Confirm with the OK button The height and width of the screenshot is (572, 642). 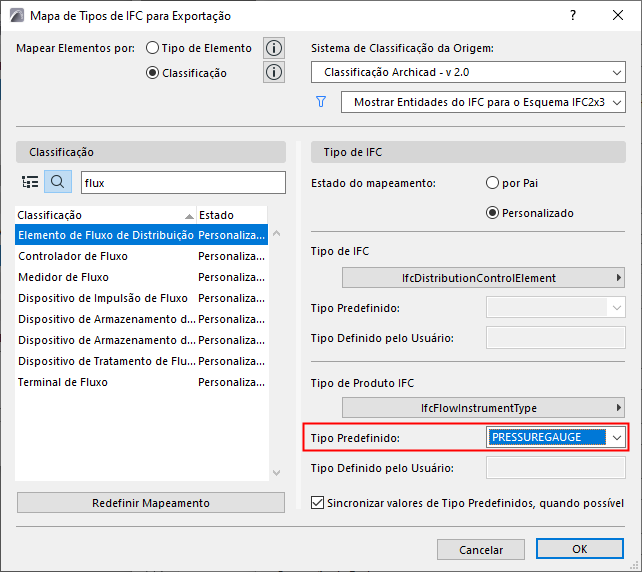click(580, 549)
